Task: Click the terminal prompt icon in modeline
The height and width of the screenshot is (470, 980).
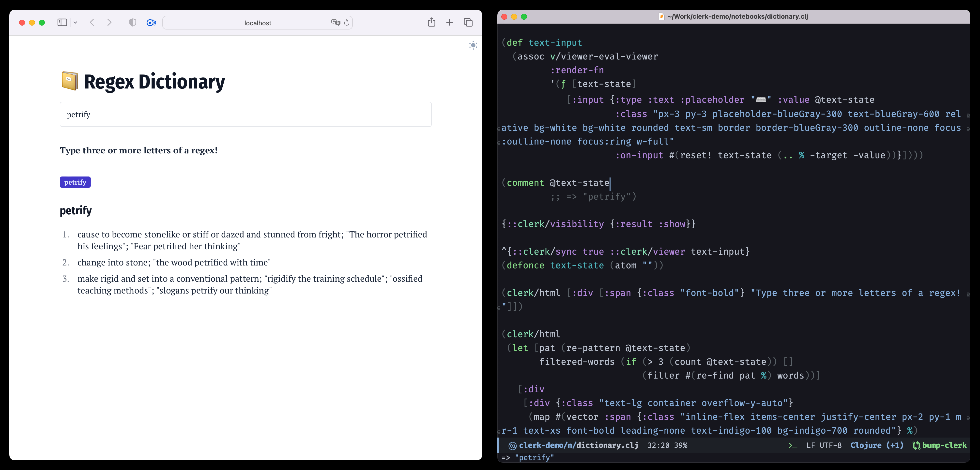Action: [x=793, y=445]
